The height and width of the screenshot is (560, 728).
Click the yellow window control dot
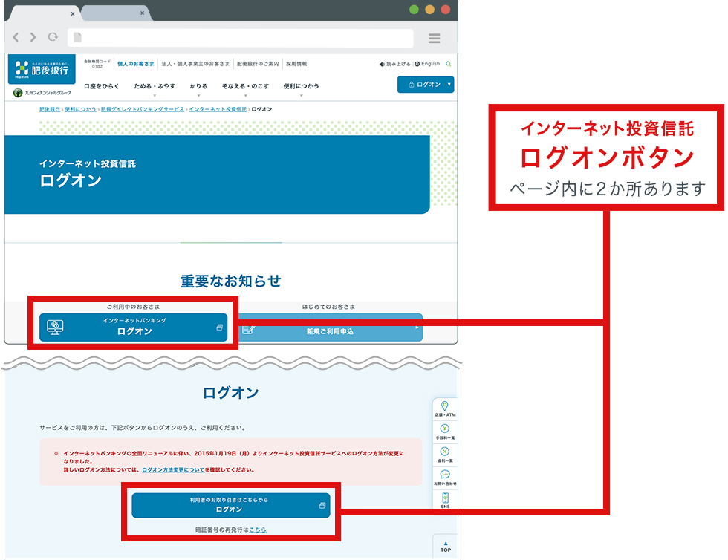[429, 10]
